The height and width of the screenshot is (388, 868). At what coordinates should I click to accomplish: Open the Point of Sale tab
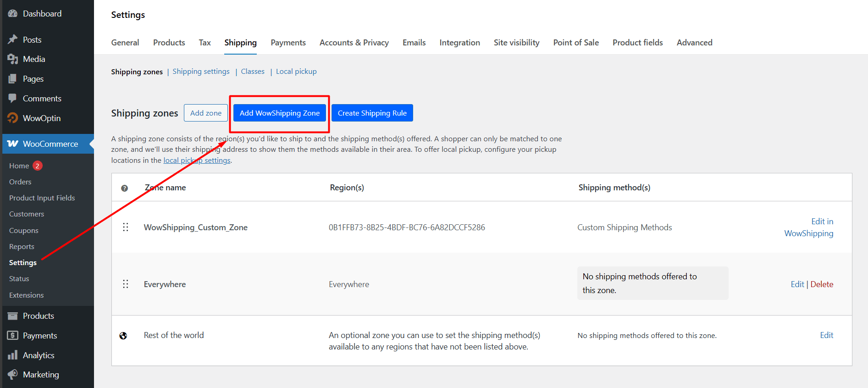pyautogui.click(x=576, y=43)
